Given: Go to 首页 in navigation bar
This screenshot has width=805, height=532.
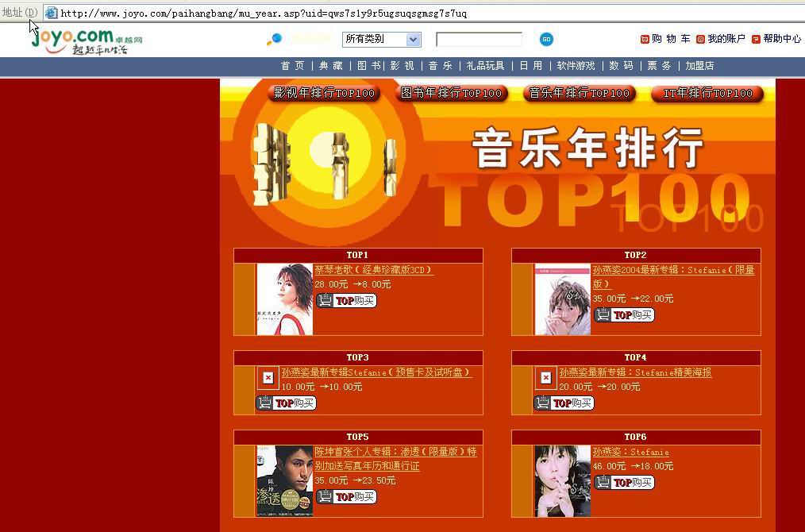Looking at the screenshot, I should pyautogui.click(x=293, y=66).
